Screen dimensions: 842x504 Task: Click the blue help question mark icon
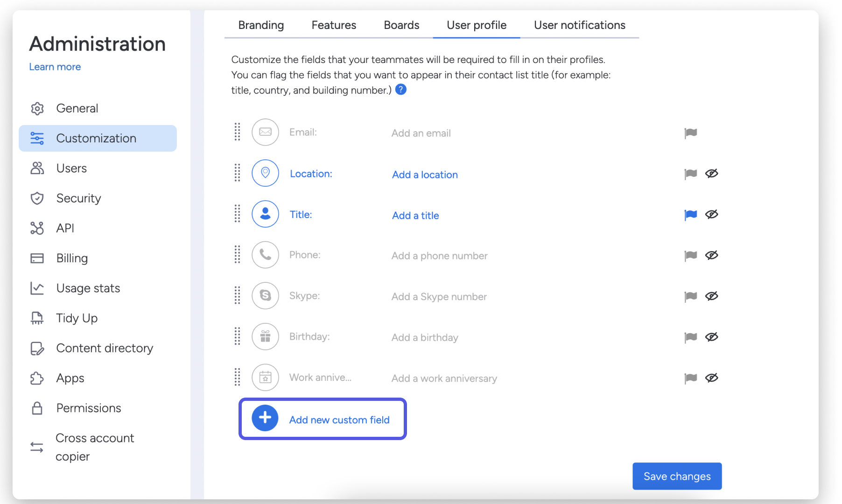(x=400, y=90)
